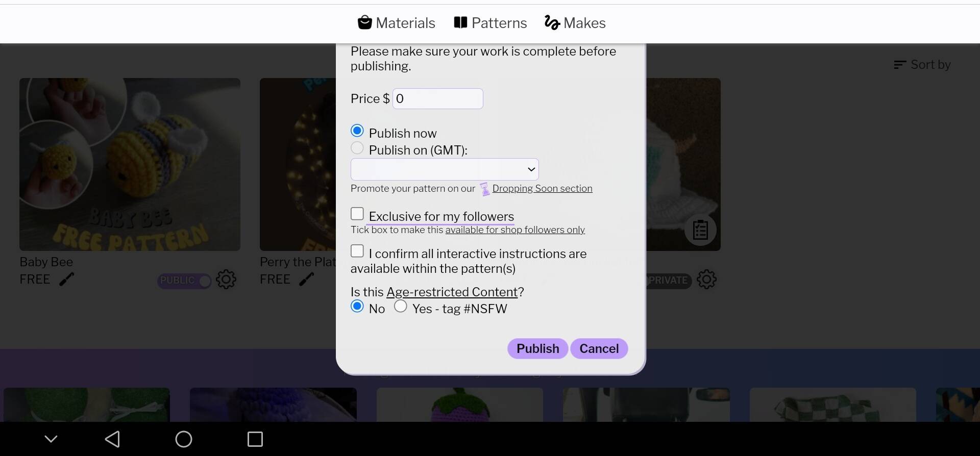
Task: Open the publish date dropdown
Action: (445, 169)
